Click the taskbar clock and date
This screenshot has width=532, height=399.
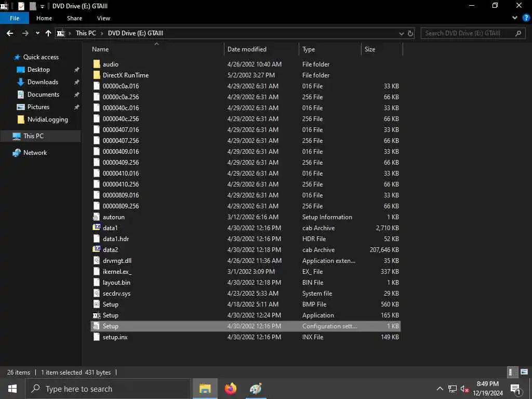click(x=487, y=389)
